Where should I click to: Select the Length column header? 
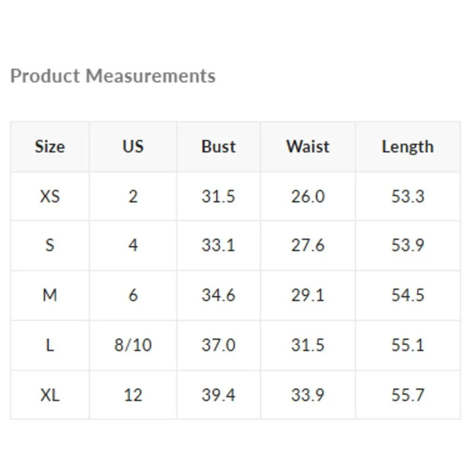[407, 147]
